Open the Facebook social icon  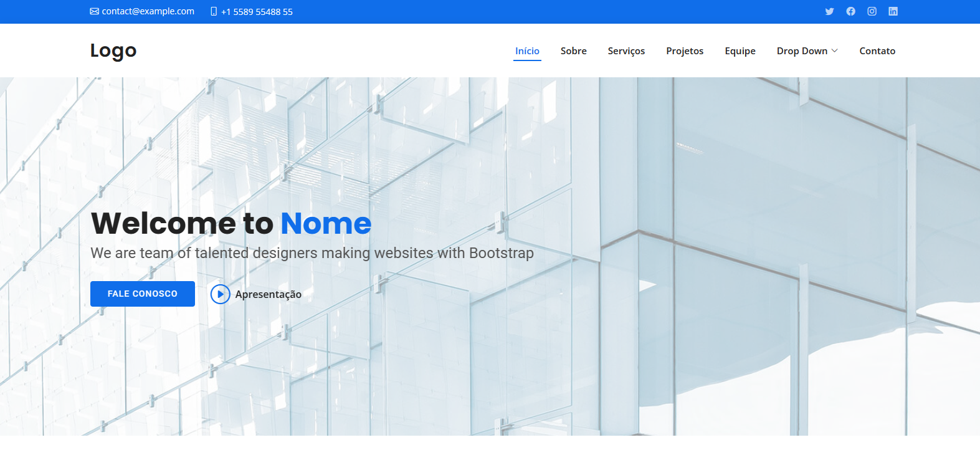tap(850, 11)
